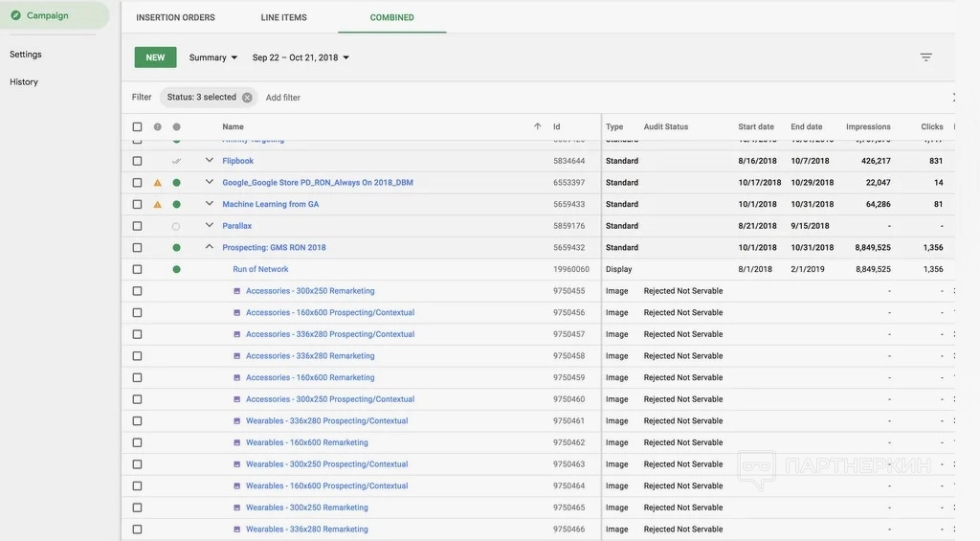This screenshot has height=541, width=980.
Task: Click Rejected Not Servable for creative 9750463
Action: tap(683, 464)
